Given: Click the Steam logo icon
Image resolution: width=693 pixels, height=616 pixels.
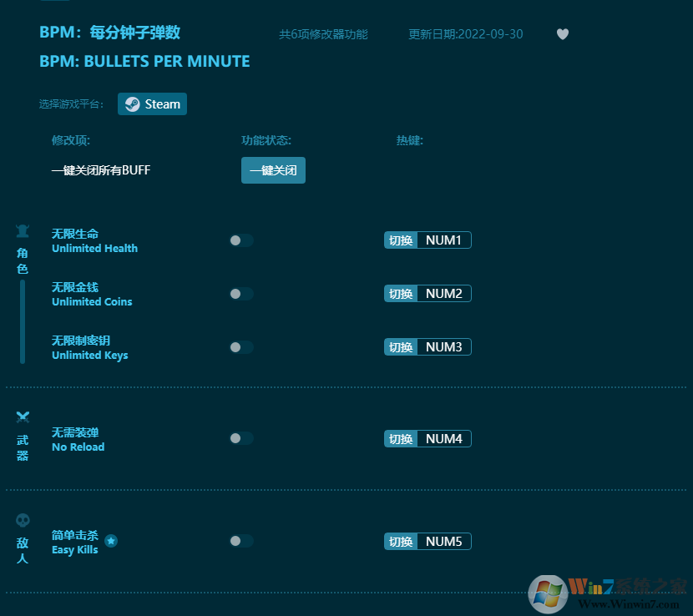Looking at the screenshot, I should [132, 104].
